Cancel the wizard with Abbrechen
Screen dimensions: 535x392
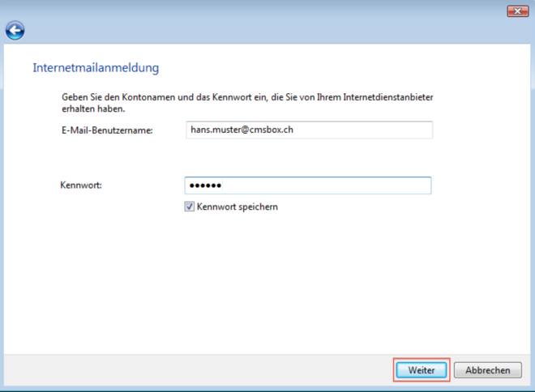click(x=487, y=370)
